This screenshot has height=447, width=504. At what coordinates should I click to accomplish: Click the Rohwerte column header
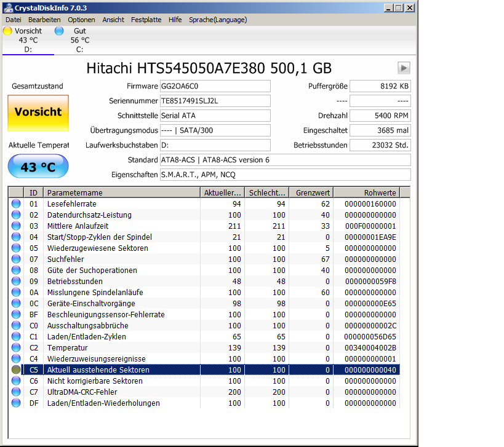point(367,192)
